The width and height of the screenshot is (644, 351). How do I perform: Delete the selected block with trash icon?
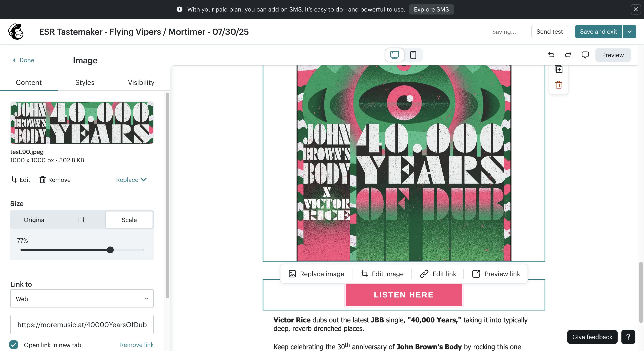[559, 85]
